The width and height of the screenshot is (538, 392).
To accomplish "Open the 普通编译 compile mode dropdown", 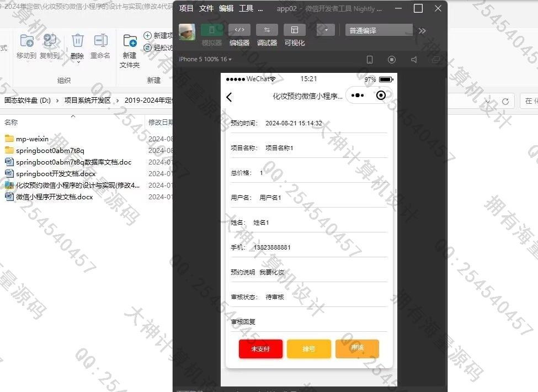I will [379, 30].
